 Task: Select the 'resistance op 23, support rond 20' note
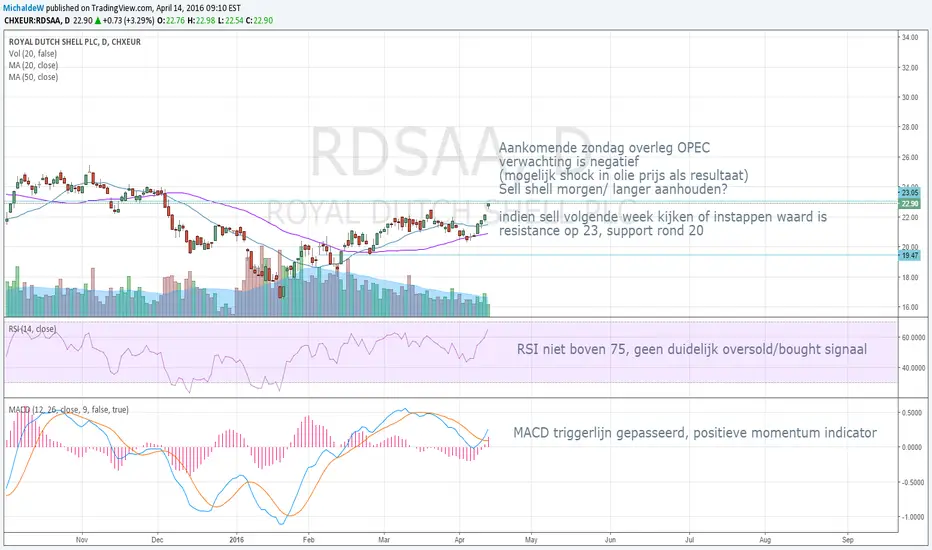pyautogui.click(x=601, y=231)
